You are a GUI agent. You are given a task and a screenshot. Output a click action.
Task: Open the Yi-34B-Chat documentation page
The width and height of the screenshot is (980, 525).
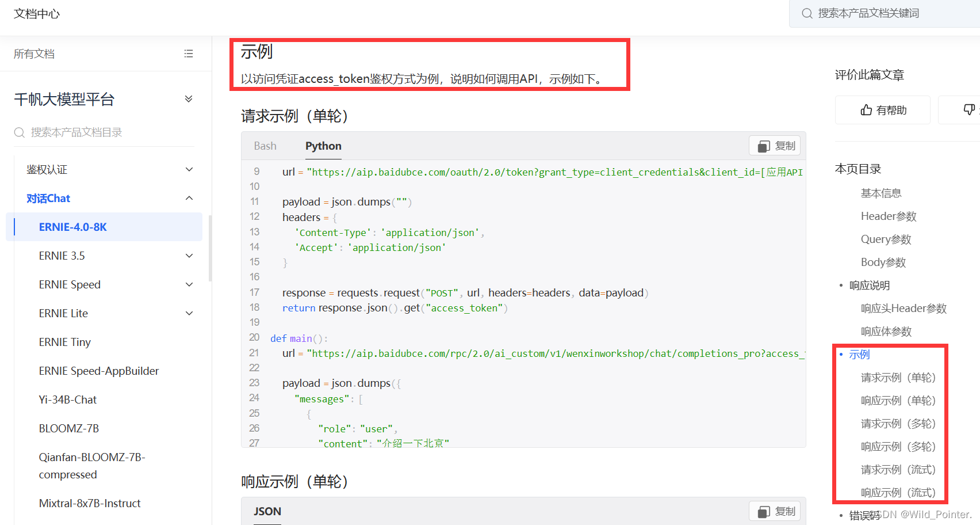coord(67,399)
